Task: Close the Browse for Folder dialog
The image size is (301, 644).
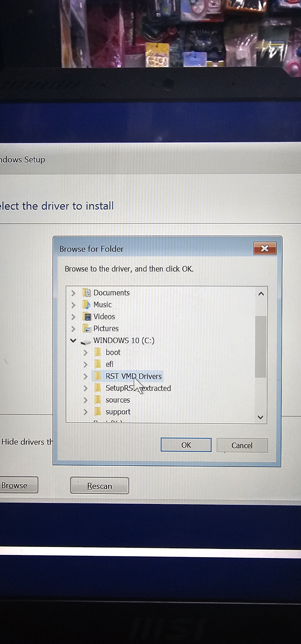Action: pos(265,248)
